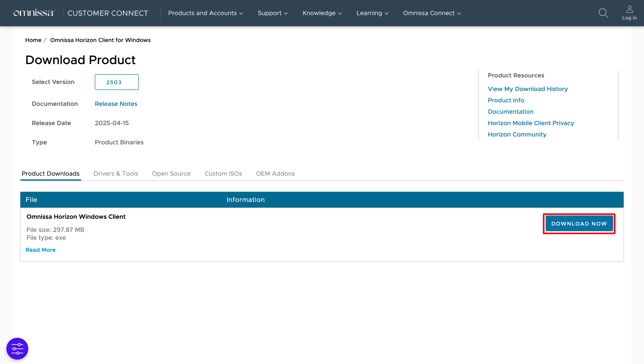Screen dimensions: 644x364
Task: Expand Products and Accounts menu
Action: (x=205, y=13)
